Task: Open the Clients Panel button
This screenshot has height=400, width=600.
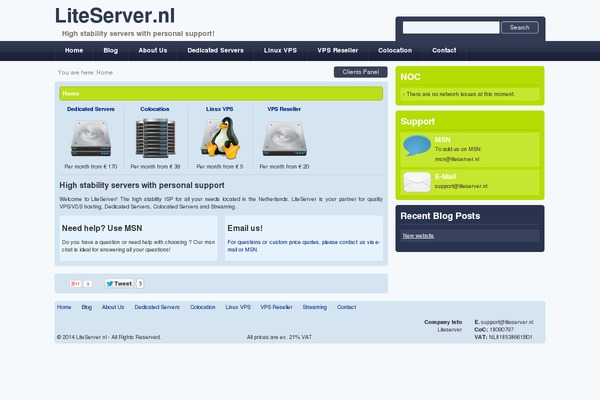Action: pyautogui.click(x=360, y=72)
